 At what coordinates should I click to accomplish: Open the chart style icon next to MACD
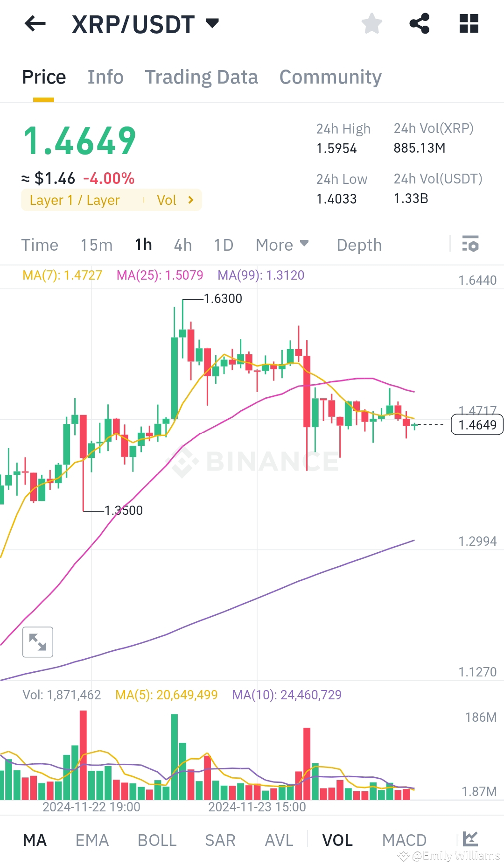click(x=470, y=839)
